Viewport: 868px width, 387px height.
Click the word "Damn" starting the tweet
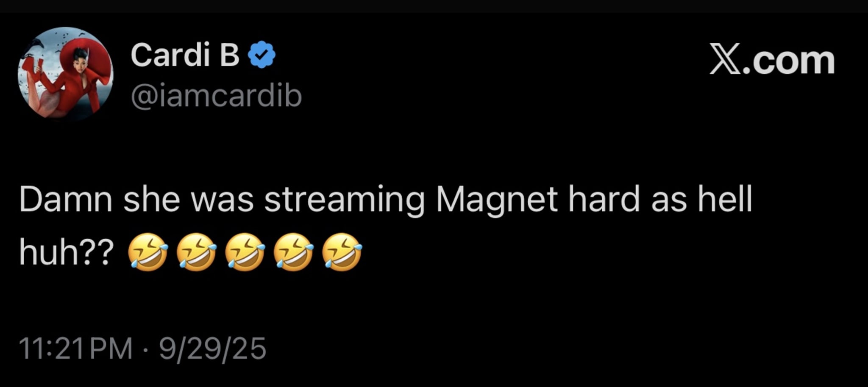tap(66, 200)
